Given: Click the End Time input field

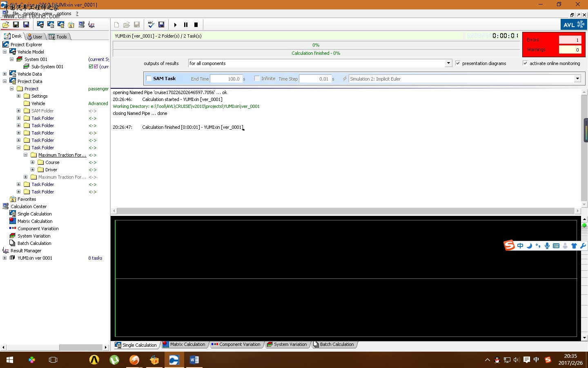Looking at the screenshot, I should 226,79.
